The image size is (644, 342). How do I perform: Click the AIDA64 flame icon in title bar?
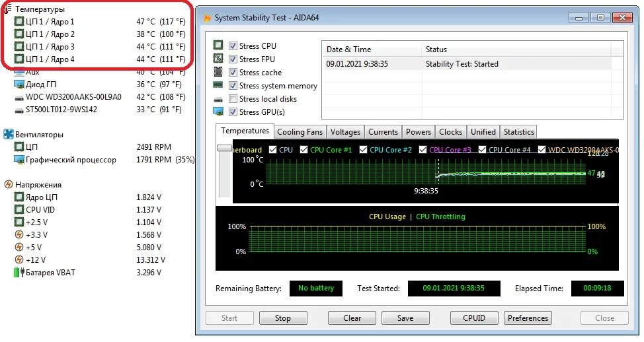click(x=207, y=18)
